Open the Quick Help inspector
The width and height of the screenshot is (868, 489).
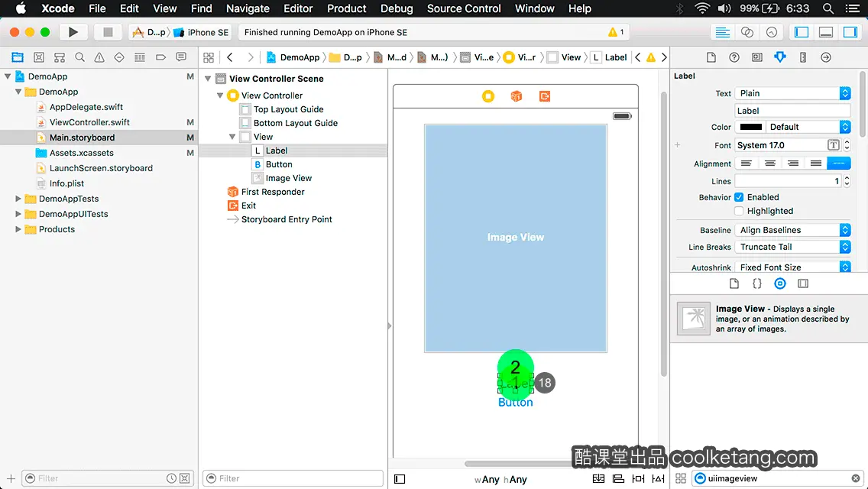[x=734, y=57]
